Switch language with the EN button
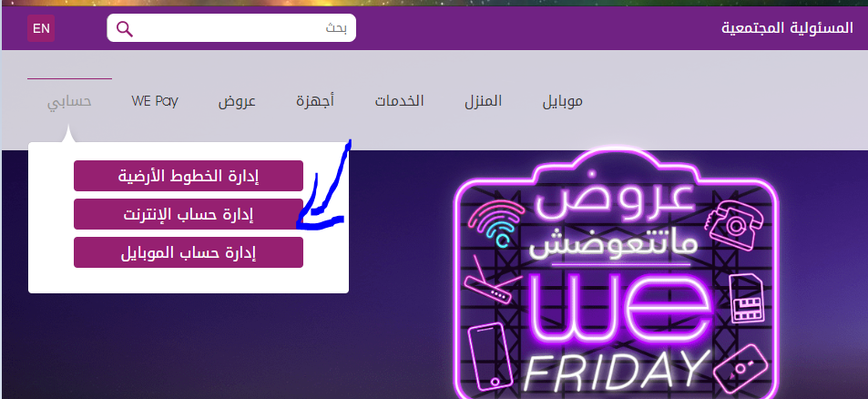Screen dimensions: 868x399 tap(41, 28)
